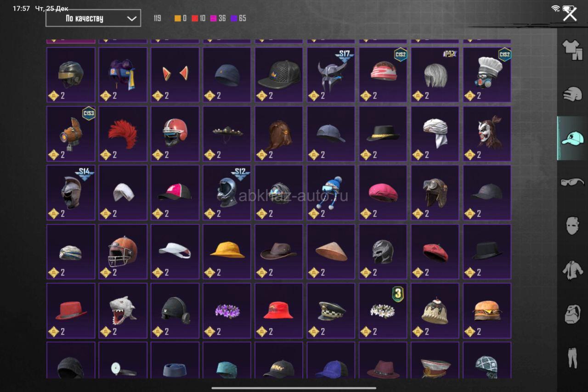
Task: Switch to face mask category icon
Action: click(572, 226)
